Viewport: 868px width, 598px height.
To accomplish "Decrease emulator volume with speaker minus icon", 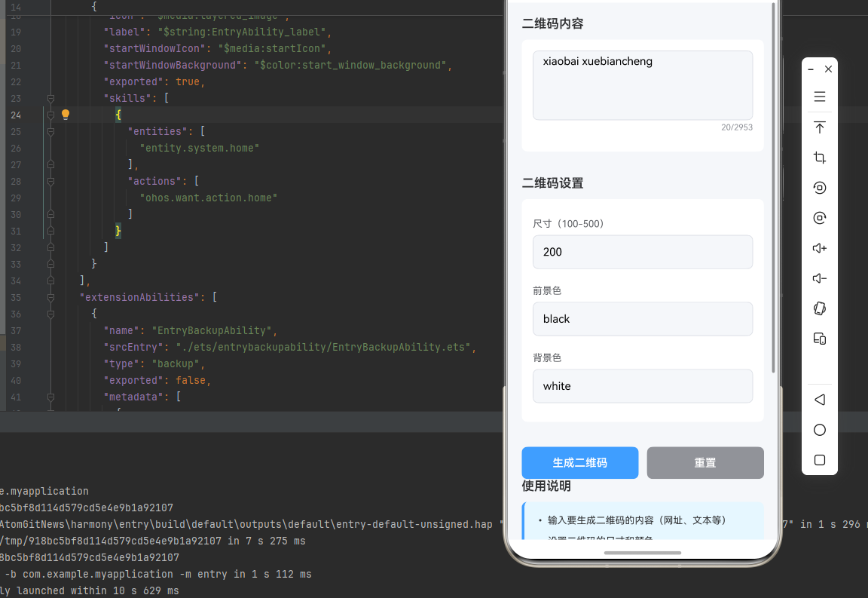I will 819,278.
